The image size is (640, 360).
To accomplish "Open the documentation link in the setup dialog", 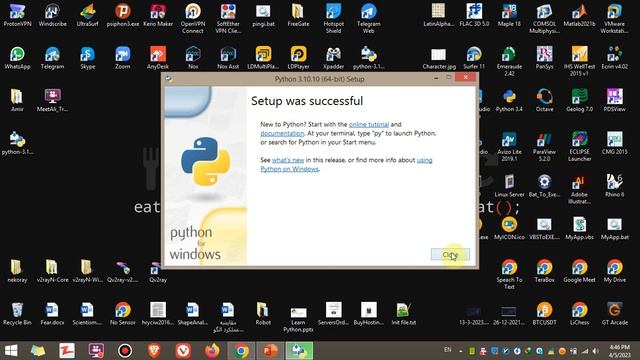I will point(282,133).
